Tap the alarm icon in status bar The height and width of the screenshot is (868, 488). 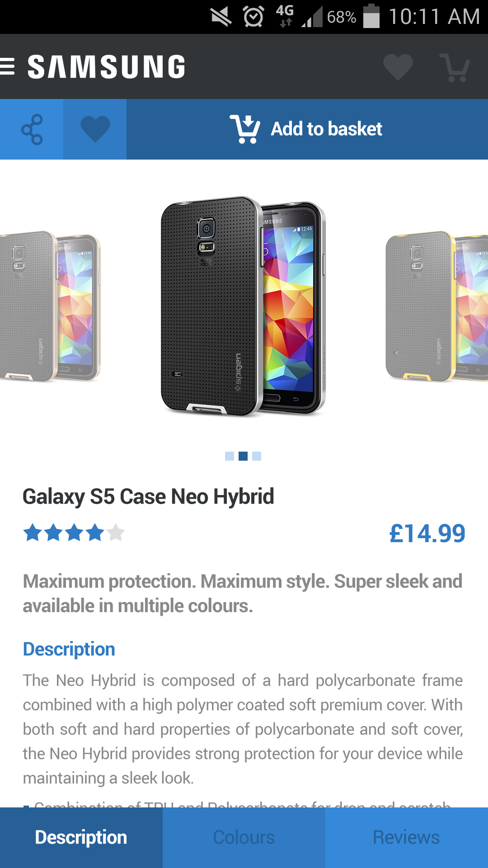[253, 17]
